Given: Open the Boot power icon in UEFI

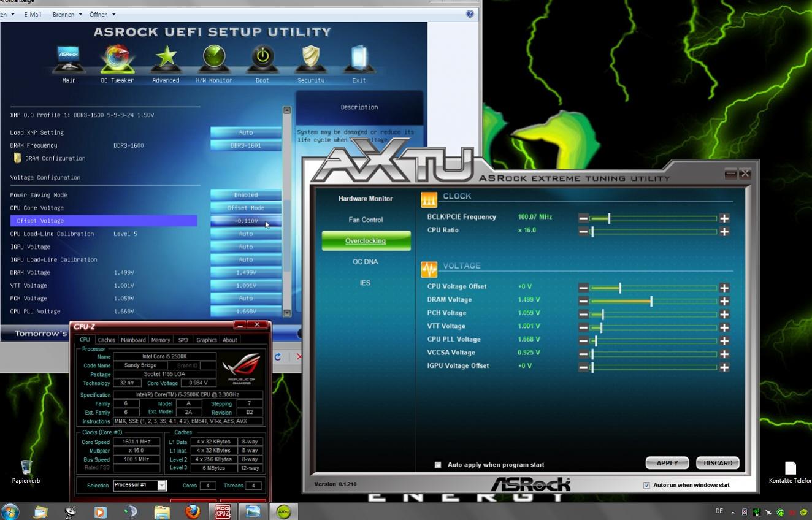Looking at the screenshot, I should click(x=262, y=60).
